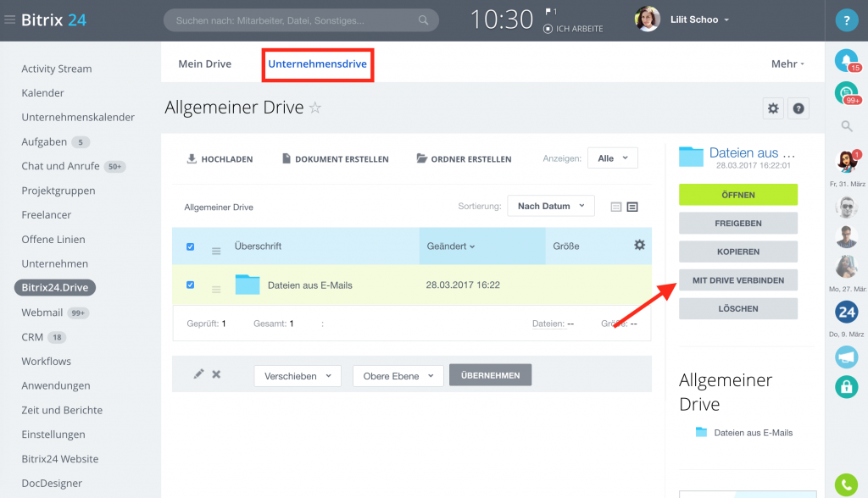Click the ICH ARBEITE workday status
The image size is (868, 498).
tap(574, 29)
